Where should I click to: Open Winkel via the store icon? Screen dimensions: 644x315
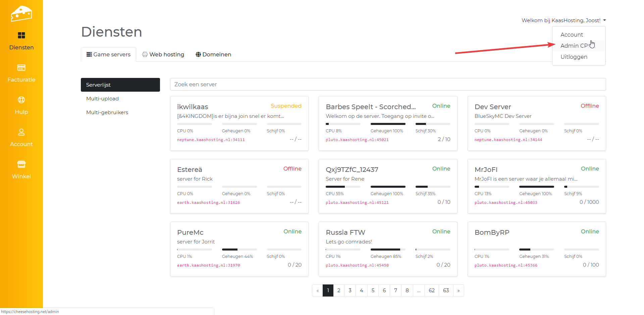click(x=21, y=165)
